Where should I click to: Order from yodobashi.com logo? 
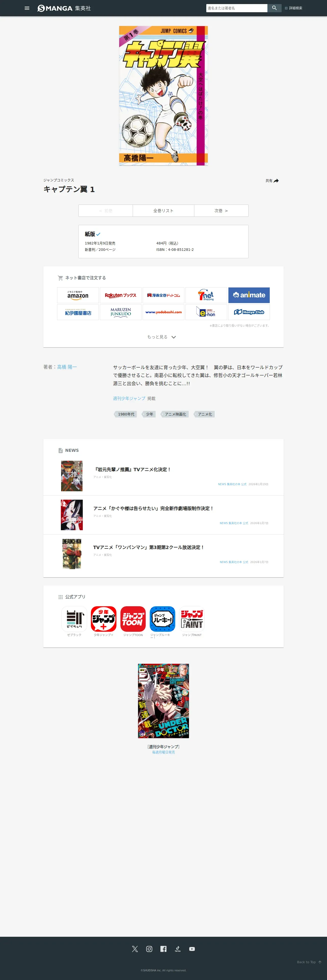163,312
